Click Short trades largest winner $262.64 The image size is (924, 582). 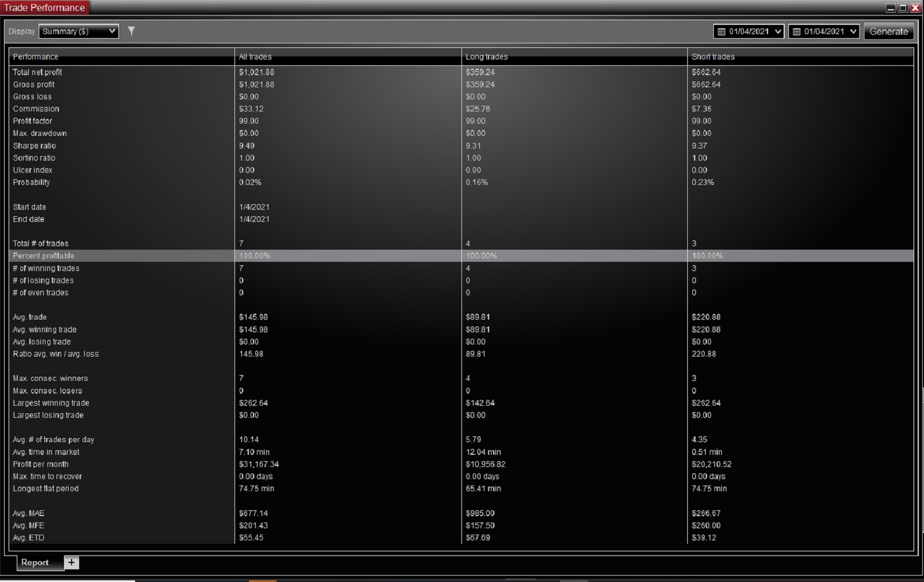[x=706, y=403]
